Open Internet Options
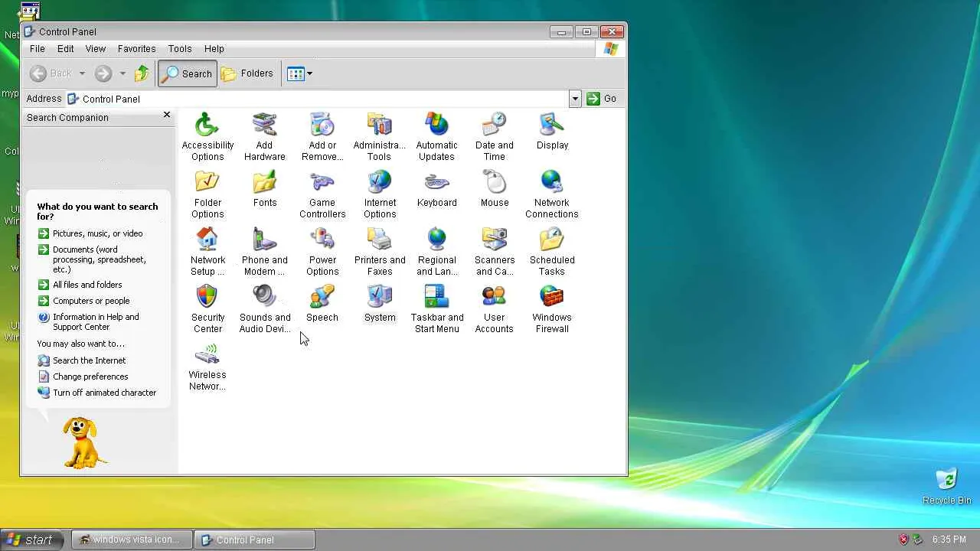The width and height of the screenshot is (980, 551). 380,194
